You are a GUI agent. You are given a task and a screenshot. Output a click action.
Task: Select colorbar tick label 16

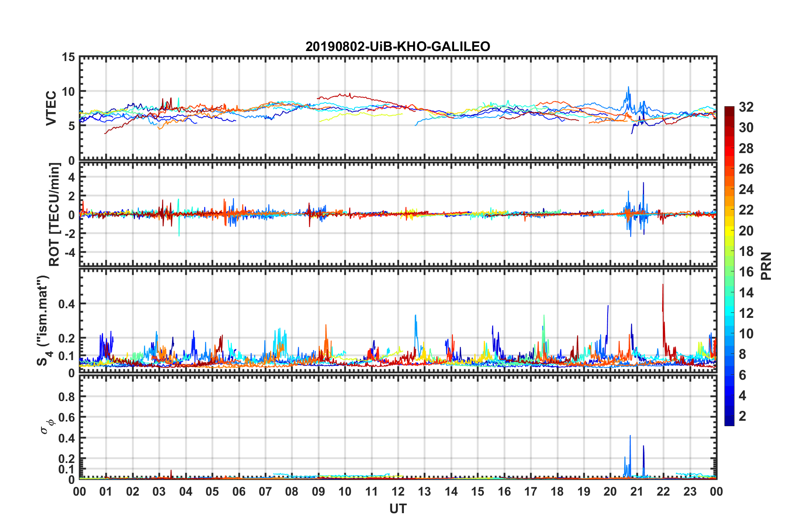(746, 272)
